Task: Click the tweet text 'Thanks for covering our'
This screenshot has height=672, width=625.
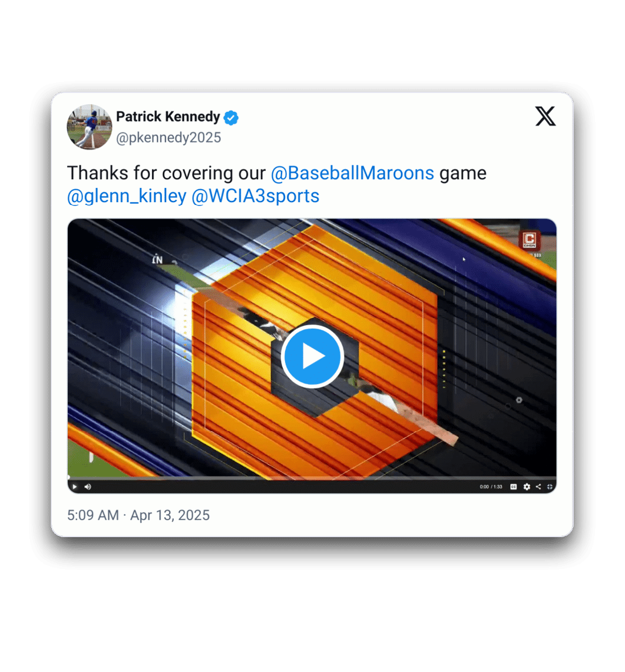Action: click(x=166, y=173)
